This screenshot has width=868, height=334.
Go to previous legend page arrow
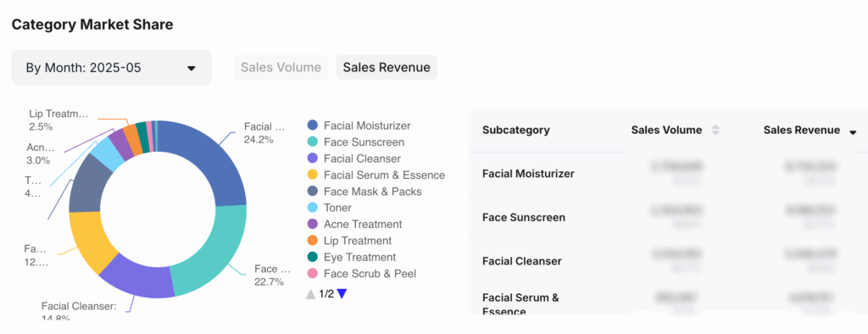point(310,294)
